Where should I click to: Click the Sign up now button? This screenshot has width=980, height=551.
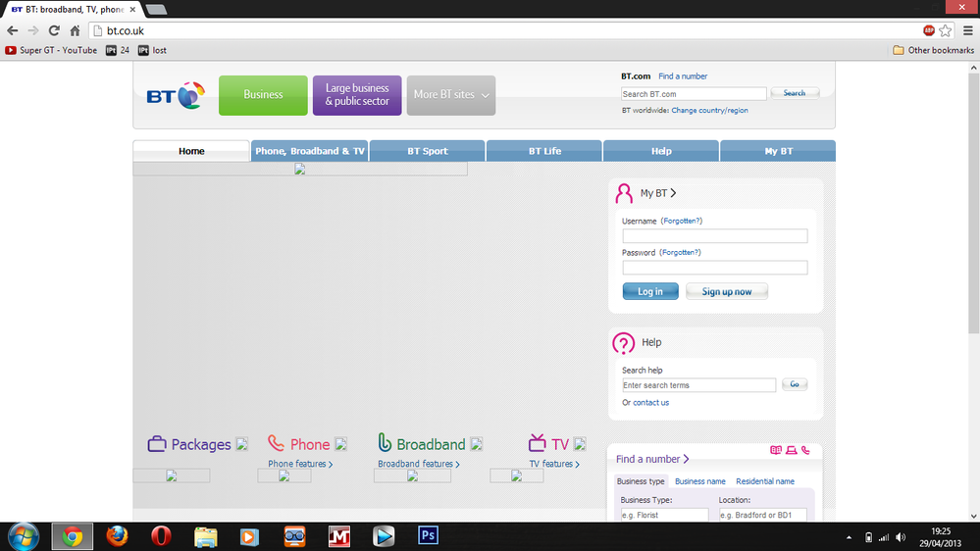point(727,292)
